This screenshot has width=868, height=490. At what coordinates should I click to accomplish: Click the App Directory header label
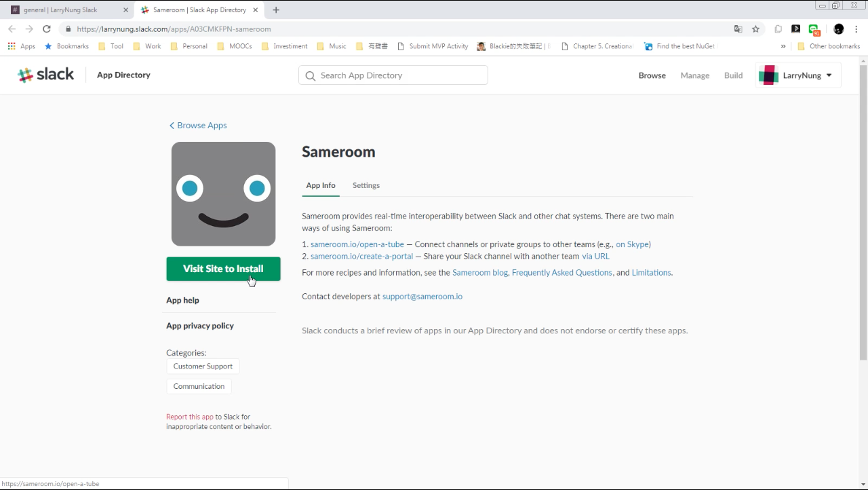click(x=123, y=75)
